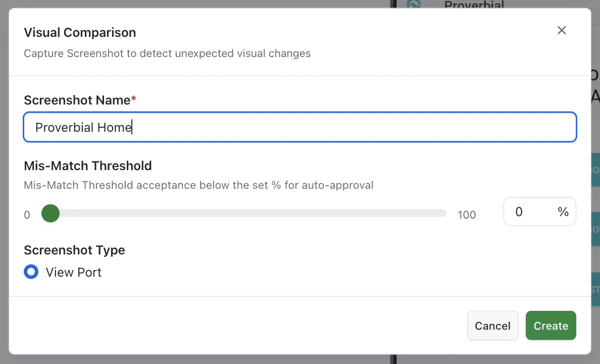Screen dimensions: 600x364
Task: Click the Screenshot Type heading
Action: click(74, 250)
